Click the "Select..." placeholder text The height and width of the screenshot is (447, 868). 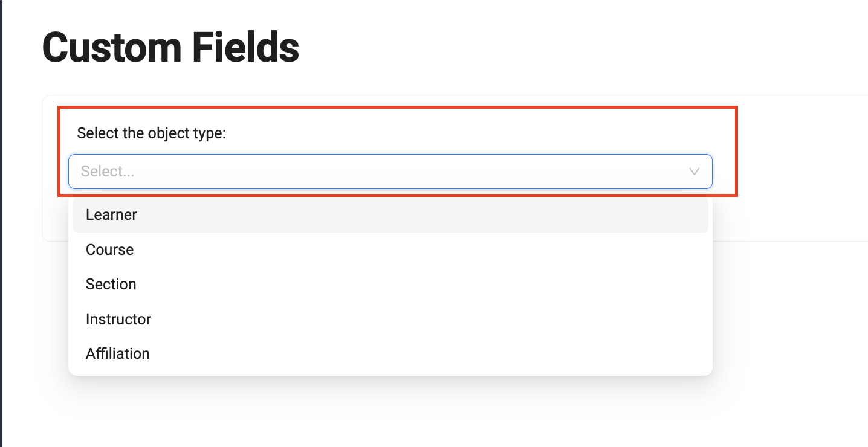click(108, 172)
